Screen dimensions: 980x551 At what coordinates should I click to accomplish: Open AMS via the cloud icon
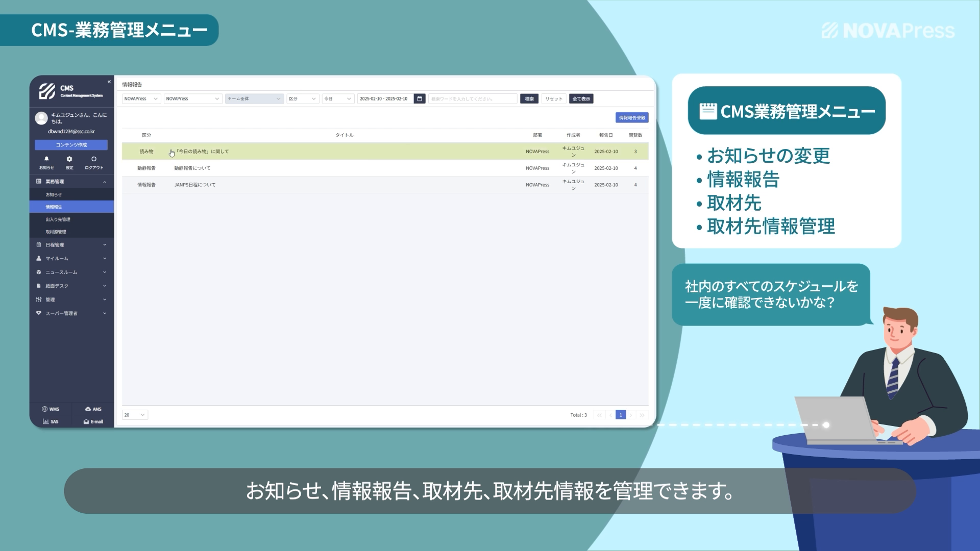[88, 409]
